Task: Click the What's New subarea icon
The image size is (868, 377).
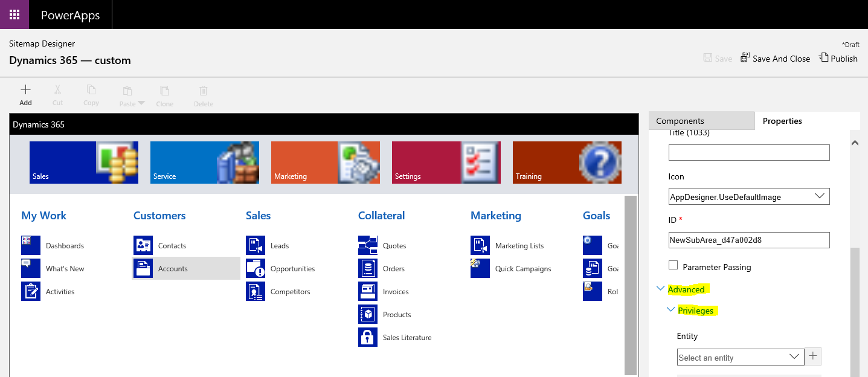Action: click(31, 268)
